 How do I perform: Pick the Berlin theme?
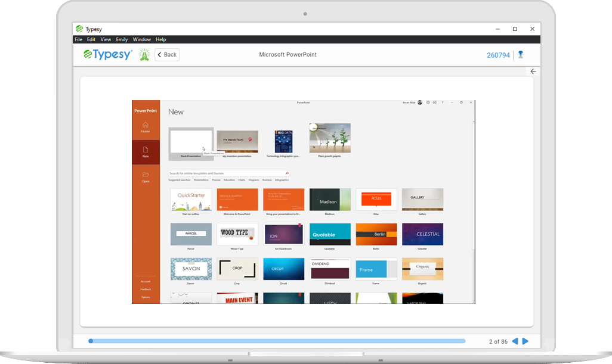pyautogui.click(x=376, y=234)
